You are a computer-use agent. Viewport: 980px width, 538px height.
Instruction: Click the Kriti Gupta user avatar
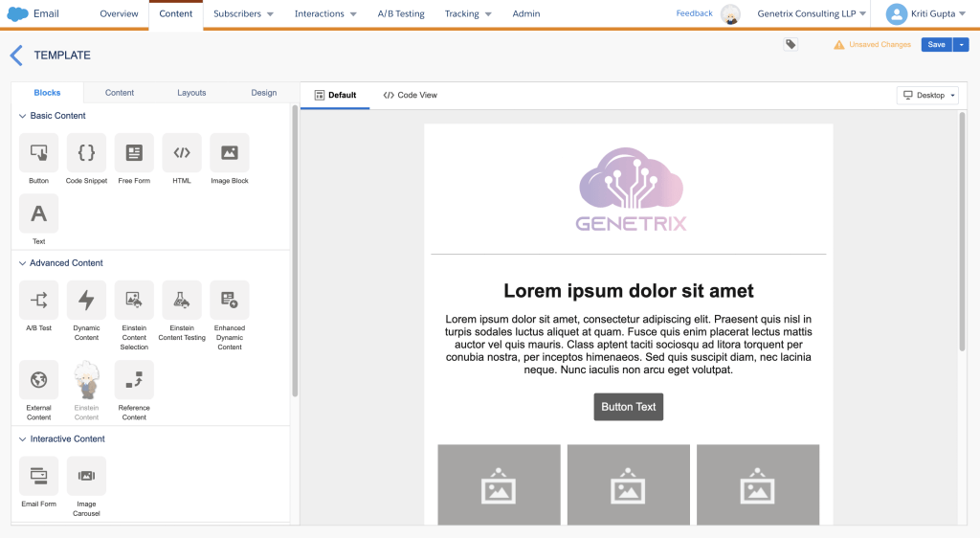[x=896, y=13]
